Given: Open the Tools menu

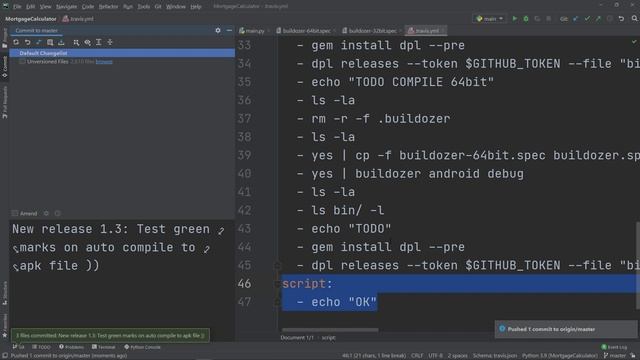Looking at the screenshot, I should click(143, 7).
